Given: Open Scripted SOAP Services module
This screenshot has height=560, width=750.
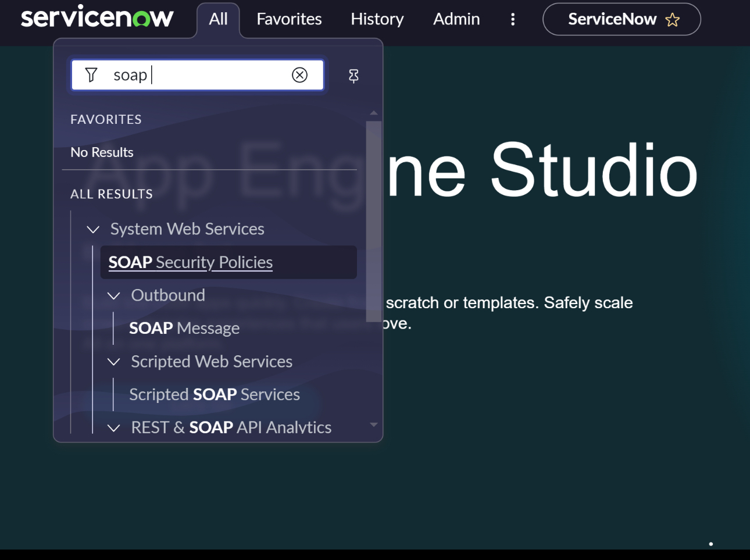Looking at the screenshot, I should 215,394.
